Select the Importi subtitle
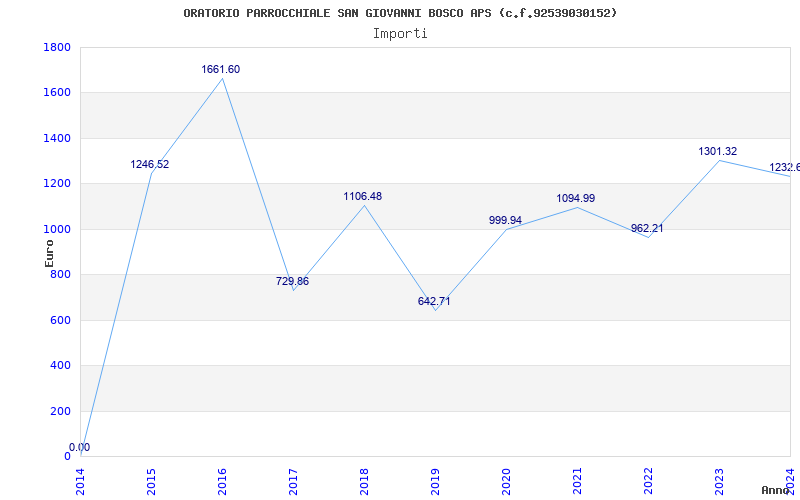Screen dimensions: 800x500 coord(400,34)
